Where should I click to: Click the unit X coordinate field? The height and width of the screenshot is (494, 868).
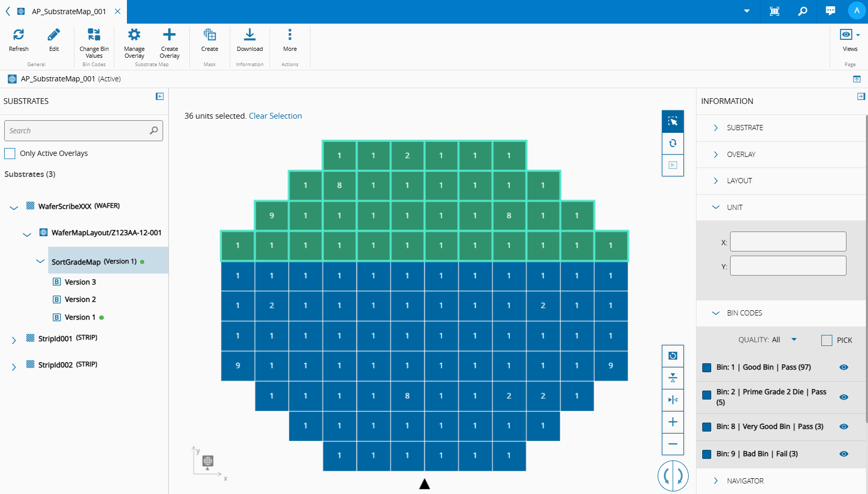click(x=788, y=241)
